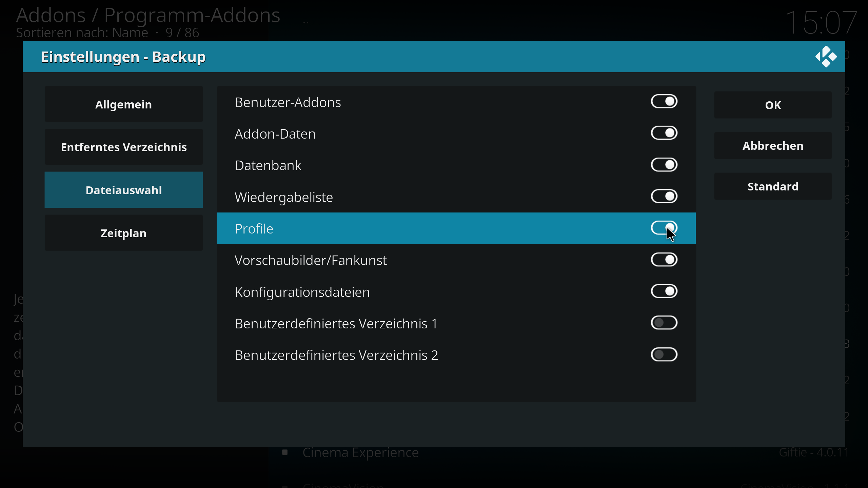Switch off Wiedergabeliste backup
The height and width of the screenshot is (488, 868).
(x=664, y=196)
